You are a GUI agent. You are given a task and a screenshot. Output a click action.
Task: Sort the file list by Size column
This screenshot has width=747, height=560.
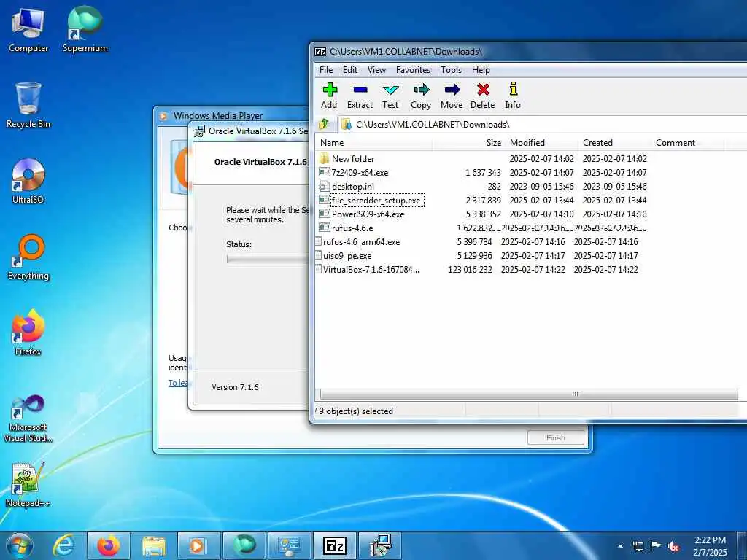[469, 143]
